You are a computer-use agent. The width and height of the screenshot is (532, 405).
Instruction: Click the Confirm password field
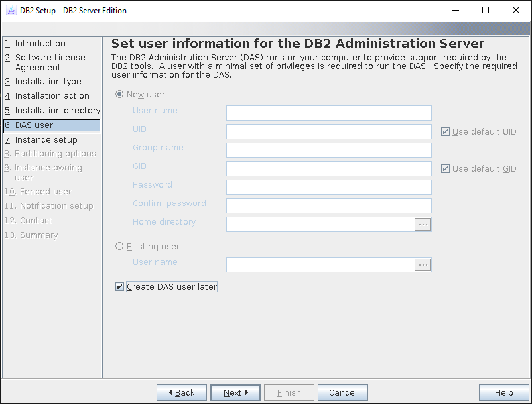(x=328, y=206)
